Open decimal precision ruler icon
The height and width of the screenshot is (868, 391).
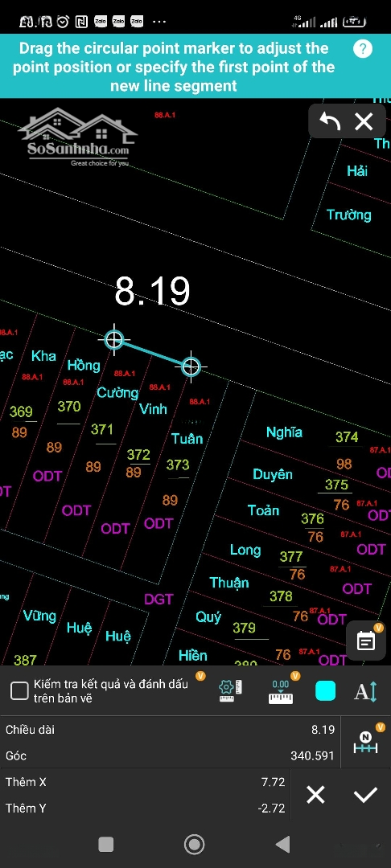(281, 691)
